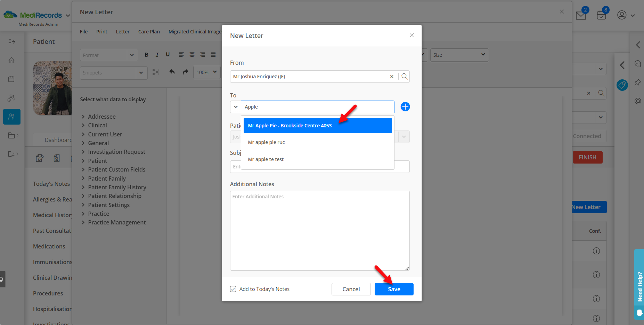This screenshot has width=644, height=325.
Task: Click the info icon in first Conf. row
Action: 596,251
